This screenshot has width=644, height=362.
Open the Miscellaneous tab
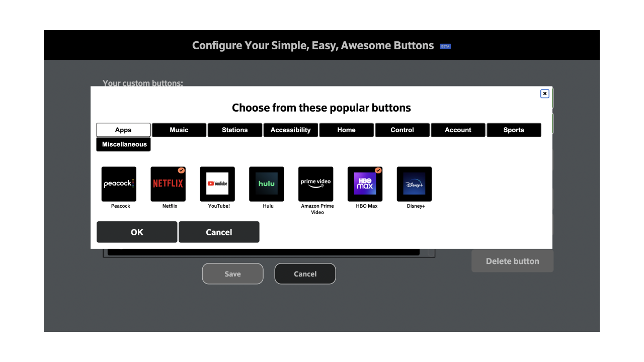coord(124,145)
